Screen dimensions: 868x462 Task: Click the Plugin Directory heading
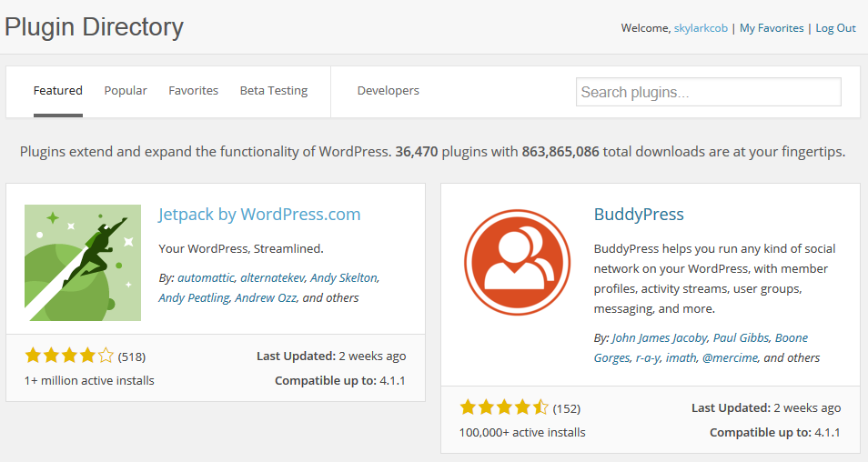[x=94, y=27]
